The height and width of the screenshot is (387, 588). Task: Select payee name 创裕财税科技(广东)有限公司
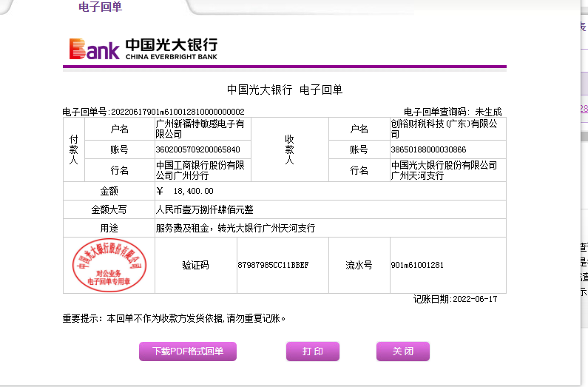pos(444,129)
